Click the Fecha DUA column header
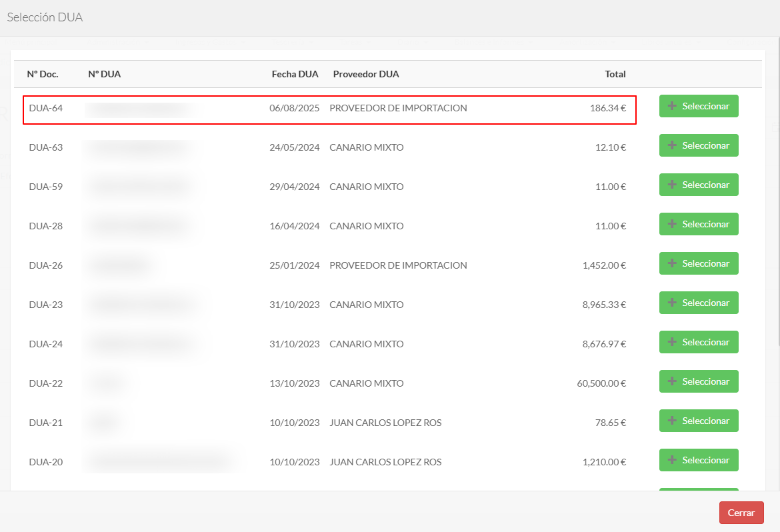The image size is (780, 532). [295, 74]
